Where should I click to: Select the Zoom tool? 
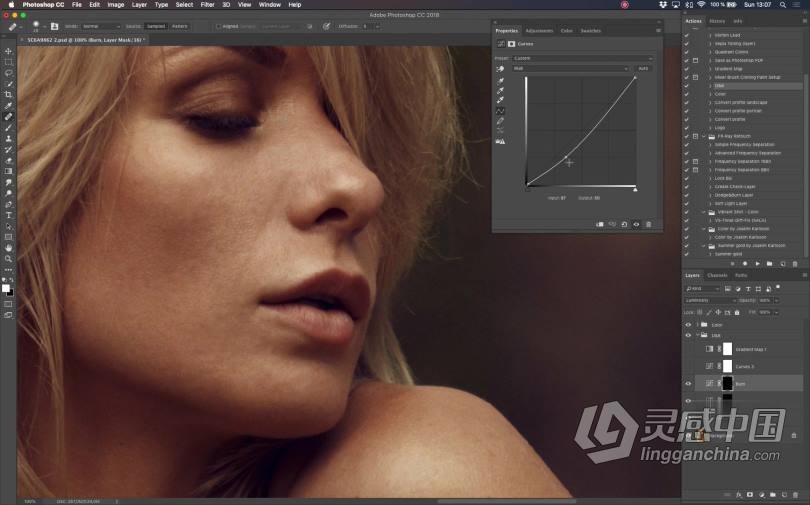pos(8,259)
